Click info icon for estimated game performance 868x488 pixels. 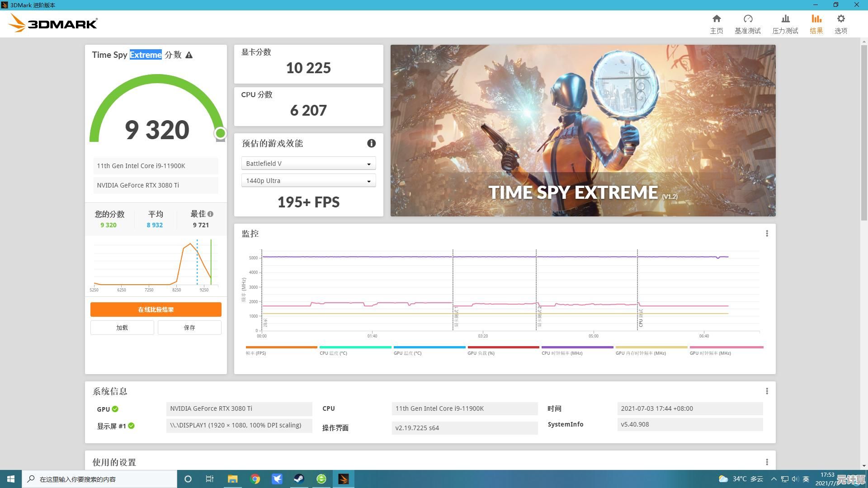pos(371,143)
